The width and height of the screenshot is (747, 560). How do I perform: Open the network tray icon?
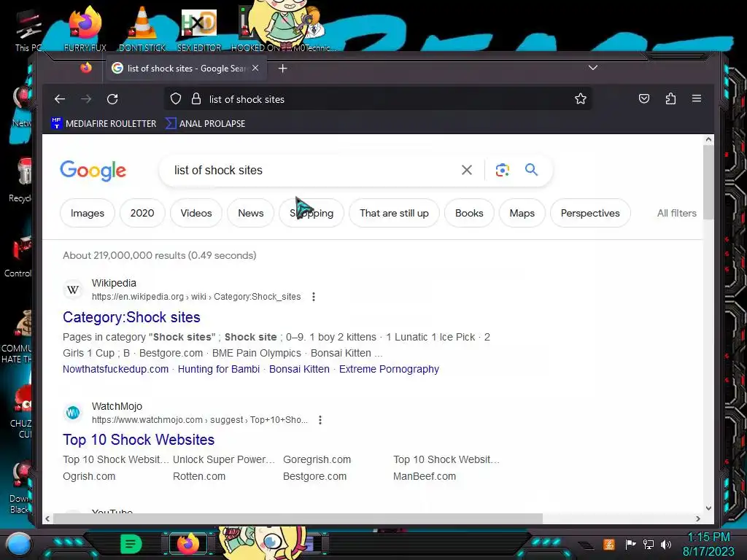tap(649, 544)
